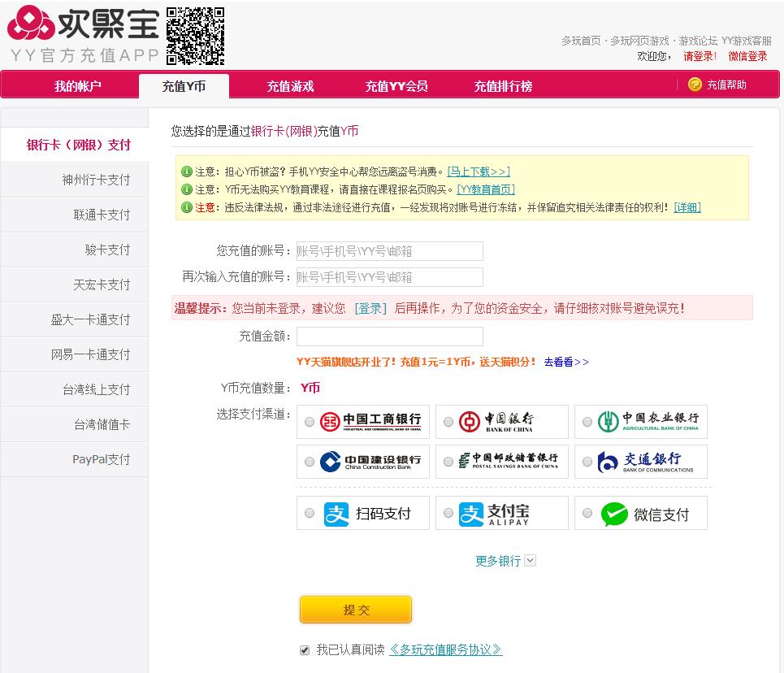The width and height of the screenshot is (784, 673).
Task: Focus the 再次输入充值的账号 input field
Action: coord(389,276)
